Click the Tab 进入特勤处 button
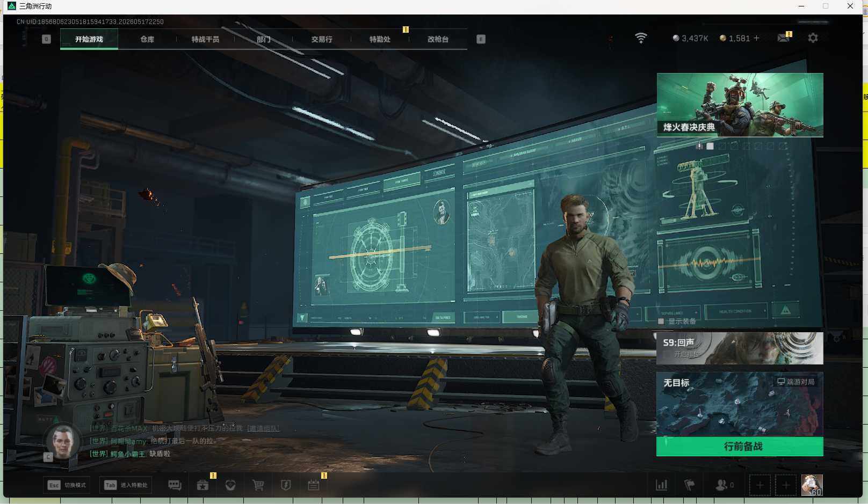The height and width of the screenshot is (504, 868). tap(127, 485)
